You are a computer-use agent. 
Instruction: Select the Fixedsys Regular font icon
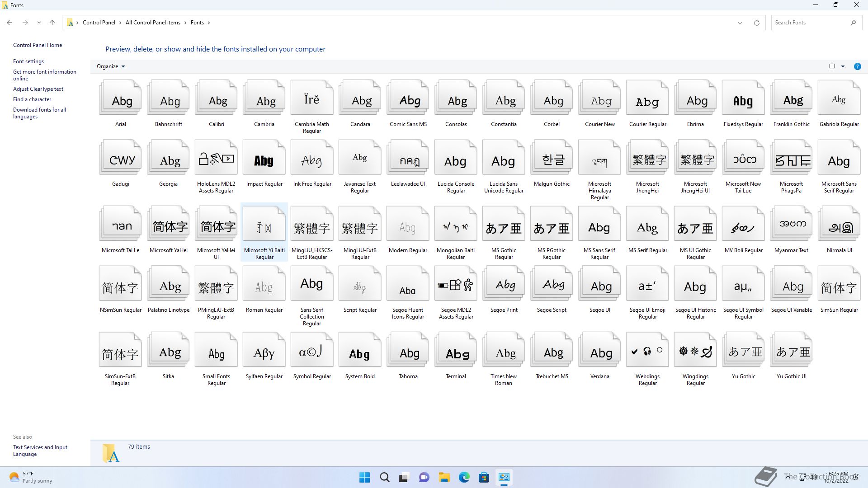(743, 98)
